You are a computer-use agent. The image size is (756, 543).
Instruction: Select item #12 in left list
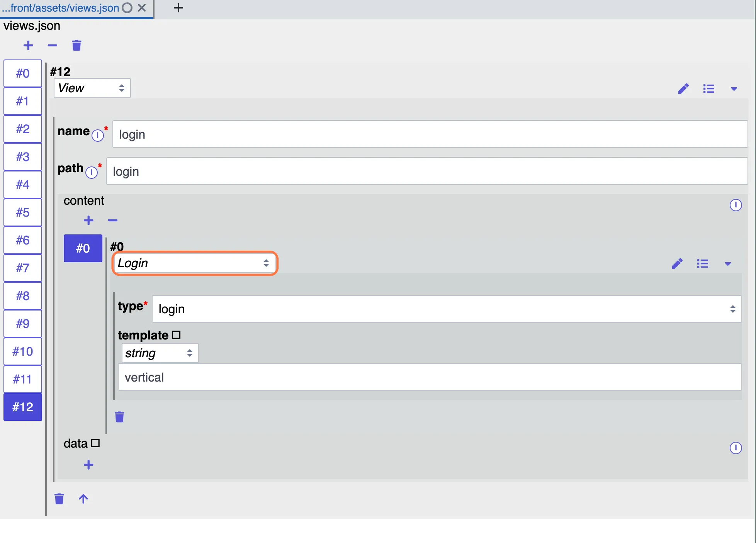coord(23,407)
